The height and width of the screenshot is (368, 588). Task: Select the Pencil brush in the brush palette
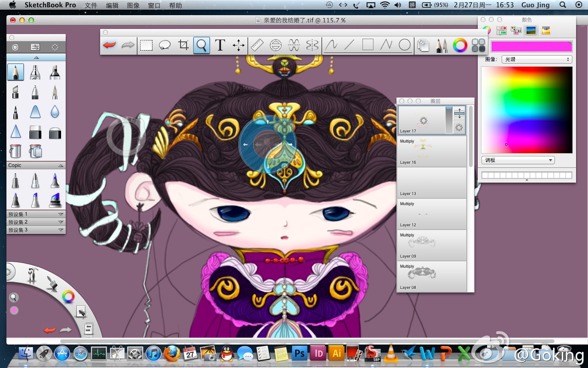tap(16, 72)
